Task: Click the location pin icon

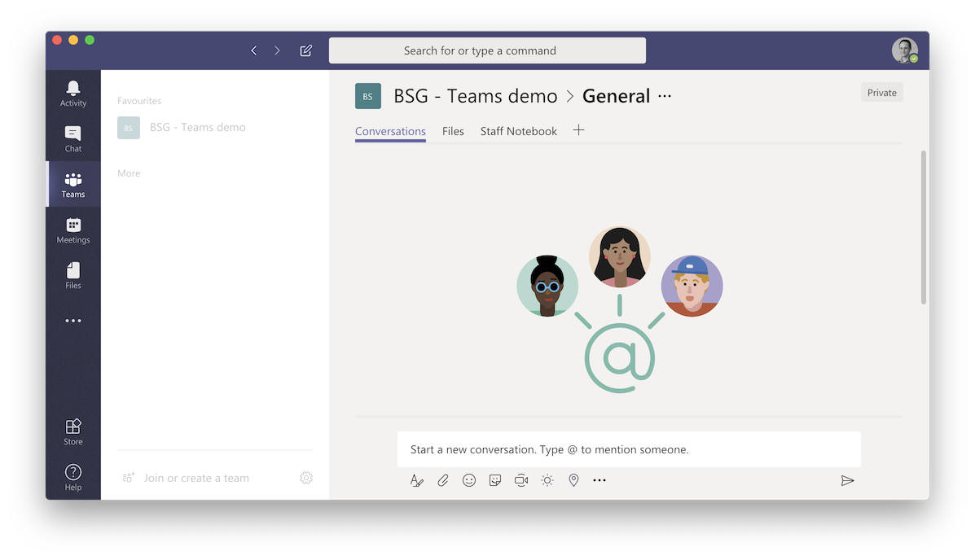Action: [573, 480]
